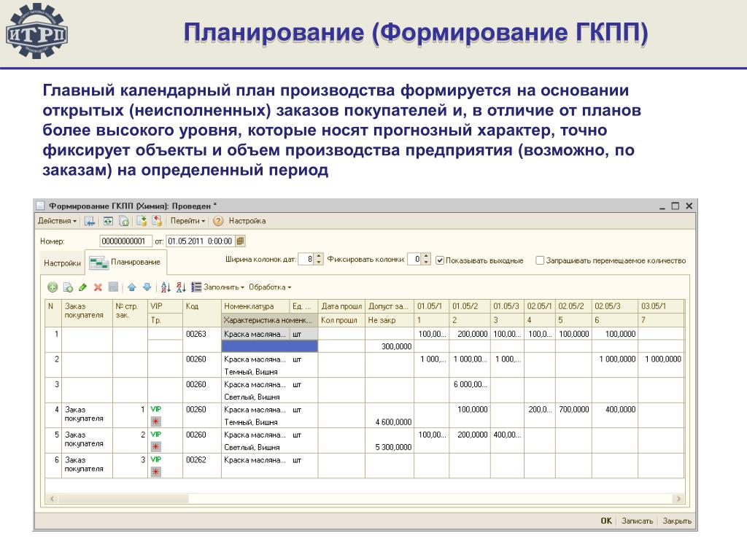This screenshot has height=560, width=747.
Task: Click the Номер input field
Action: tap(125, 241)
